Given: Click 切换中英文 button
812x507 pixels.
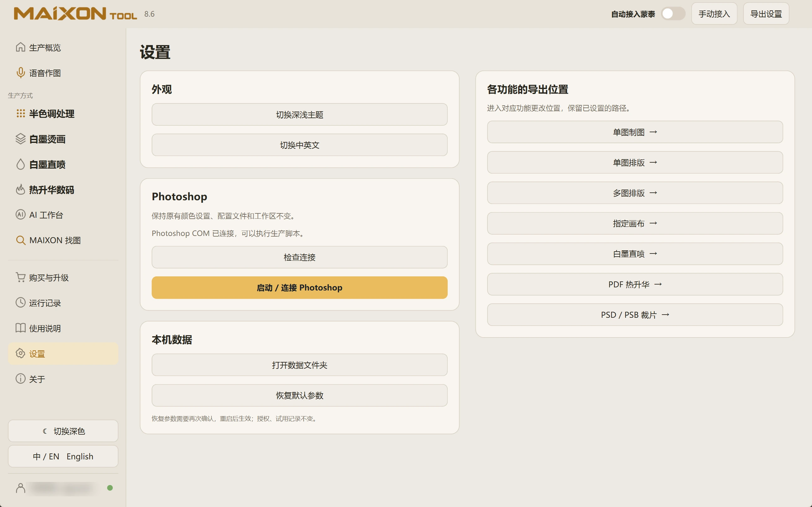Looking at the screenshot, I should [x=299, y=145].
